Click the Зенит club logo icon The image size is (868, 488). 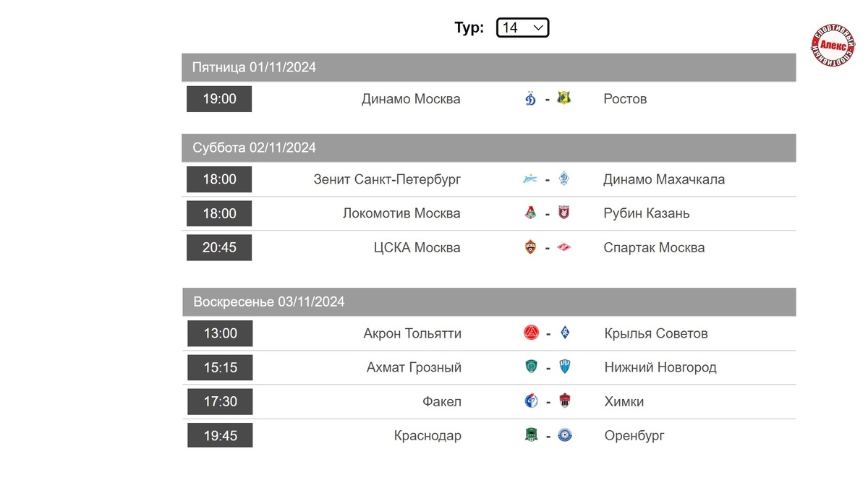(530, 179)
